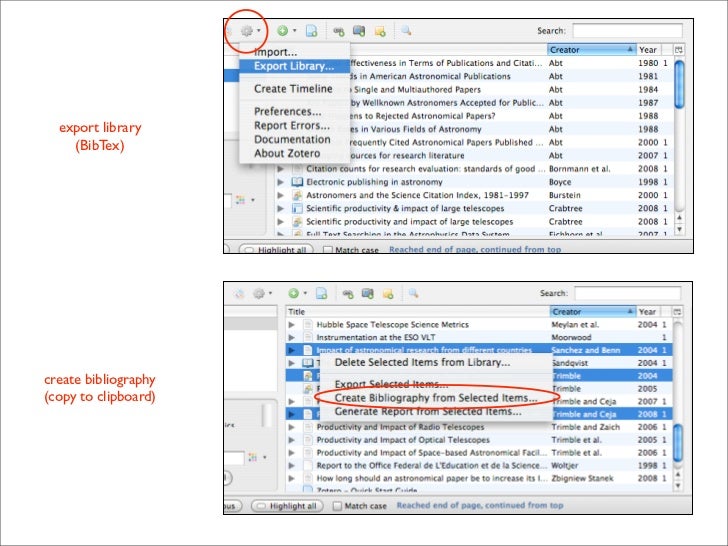728x546 pixels.
Task: Expand the Citation counts for research evaluation row
Action: 280,169
